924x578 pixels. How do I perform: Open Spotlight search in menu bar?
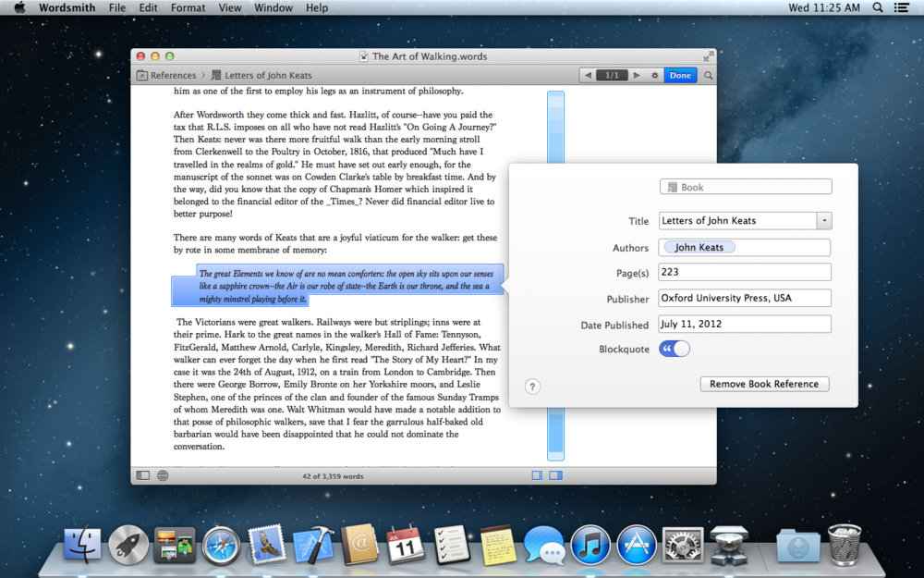click(878, 7)
